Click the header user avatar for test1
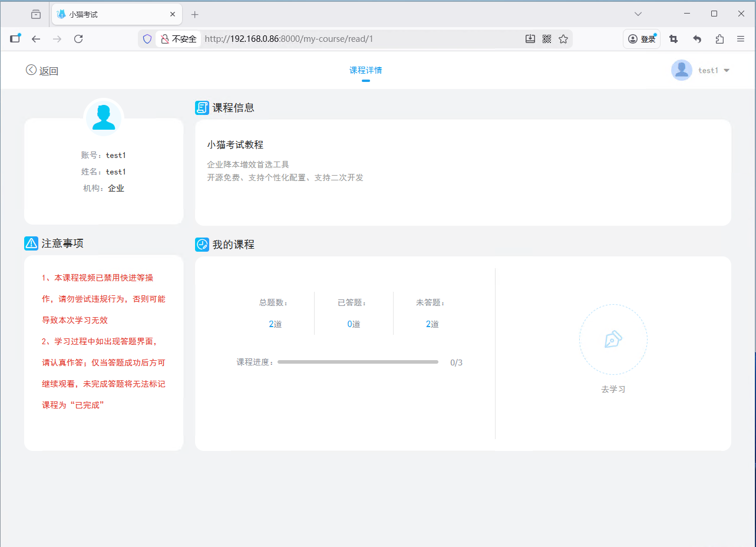Viewport: 756px width, 547px height. [682, 70]
